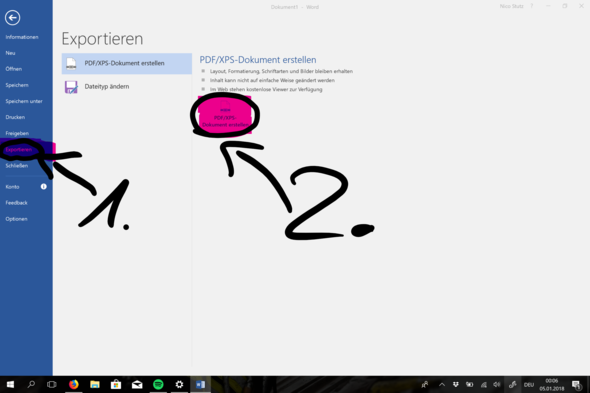The image size is (590, 393).
Task: Click Exportieren in the sidebar
Action: tap(19, 149)
